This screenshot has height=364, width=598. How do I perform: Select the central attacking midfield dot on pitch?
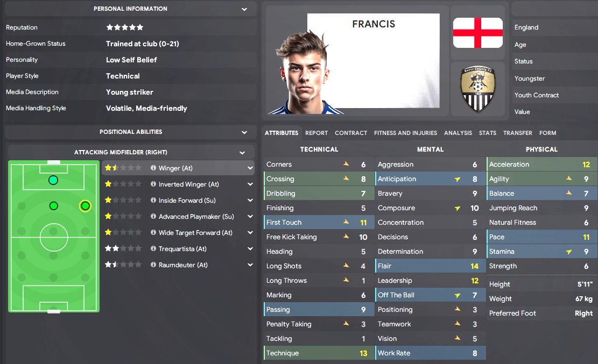(x=53, y=206)
